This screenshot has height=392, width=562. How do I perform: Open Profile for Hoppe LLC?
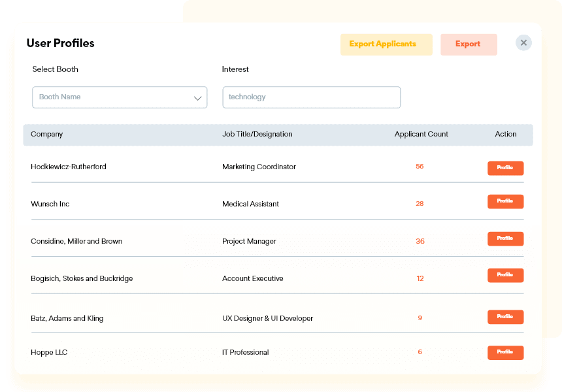[x=505, y=352]
